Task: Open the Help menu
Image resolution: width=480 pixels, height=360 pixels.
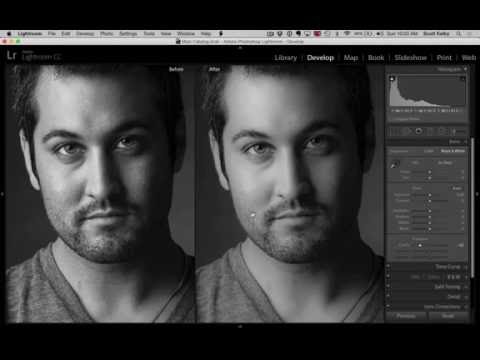Action: pyautogui.click(x=206, y=34)
